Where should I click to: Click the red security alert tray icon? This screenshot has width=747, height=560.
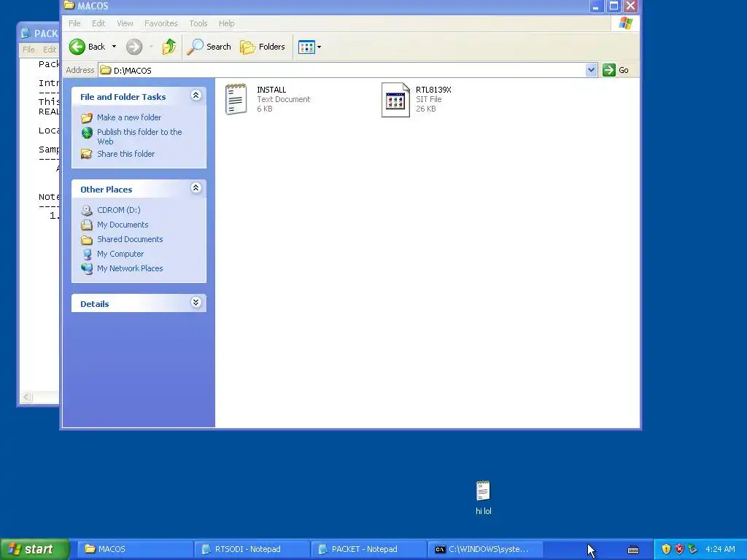point(679,549)
